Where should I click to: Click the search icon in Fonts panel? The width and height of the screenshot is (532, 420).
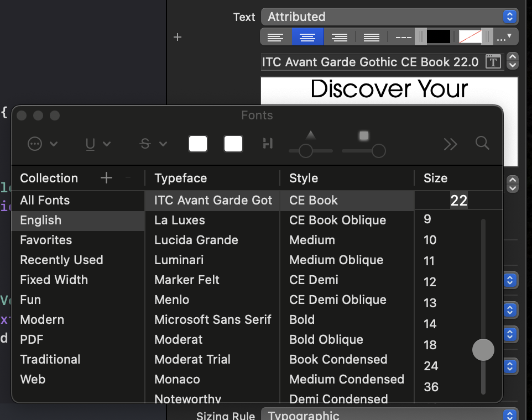click(482, 144)
